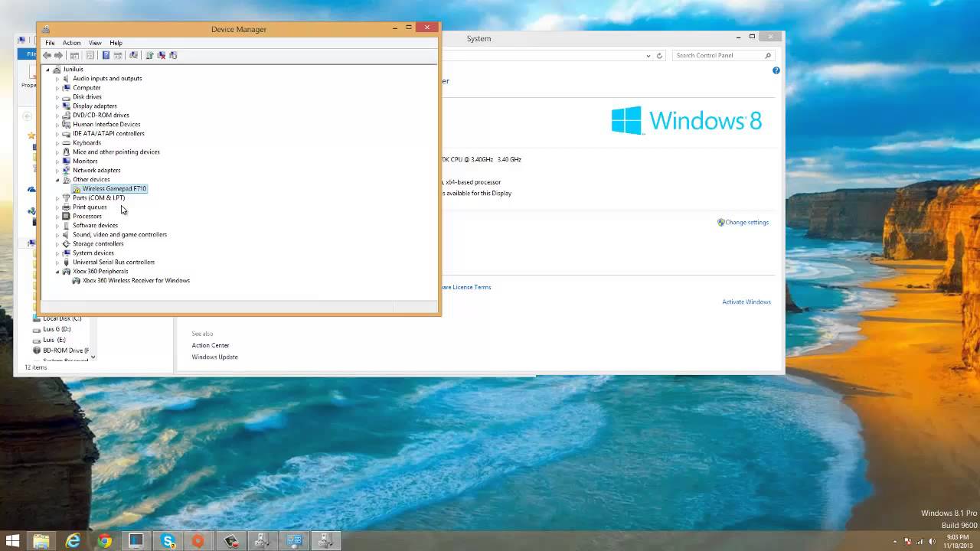Click the blue Help icon in Device Manager toolbar
Viewport: 980px width, 551px height.
[106, 55]
